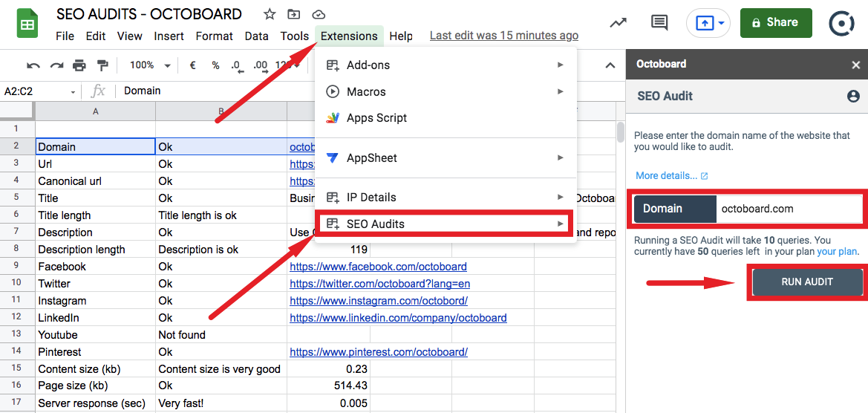The image size is (868, 413).
Task: Open the File menu
Action: [65, 36]
